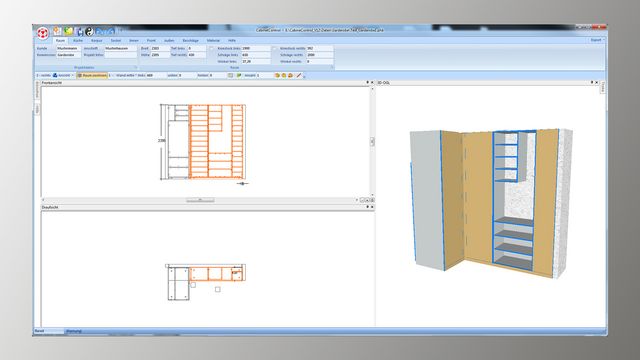Click the new project icon in quick access bar
The image size is (640, 360).
tap(57, 31)
